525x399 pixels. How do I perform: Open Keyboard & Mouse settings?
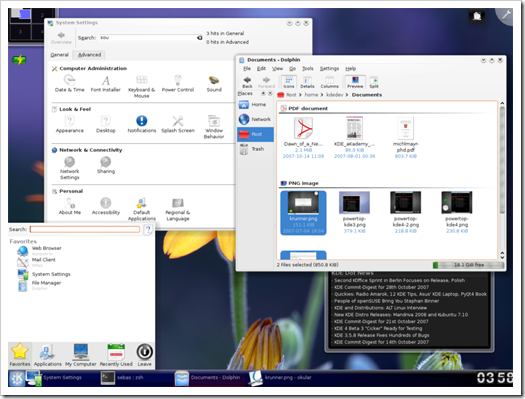tap(142, 86)
